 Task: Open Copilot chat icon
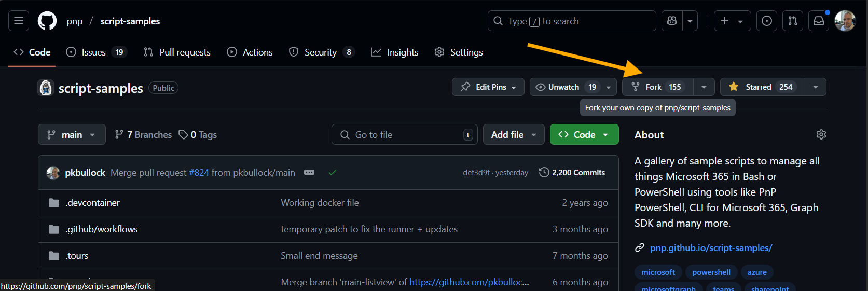point(672,21)
